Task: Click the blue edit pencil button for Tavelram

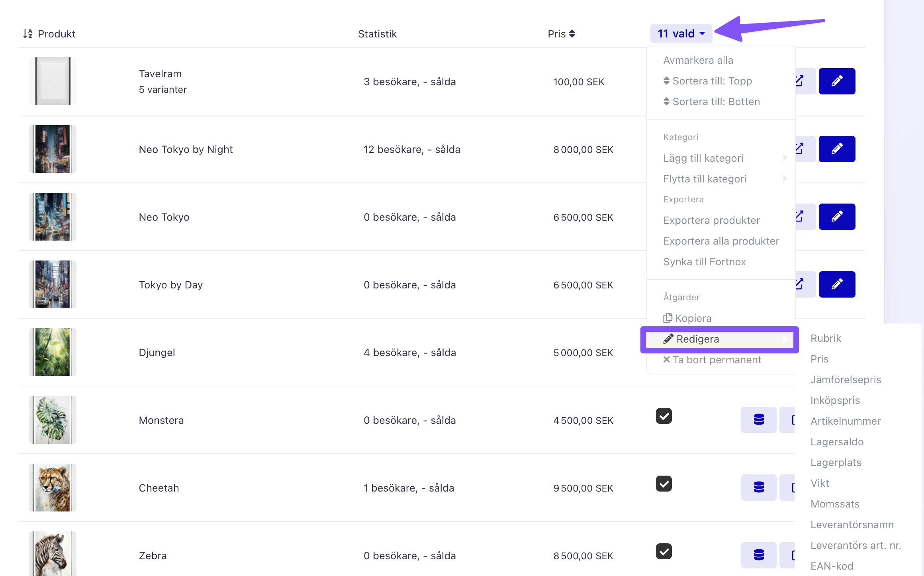Action: (x=837, y=81)
